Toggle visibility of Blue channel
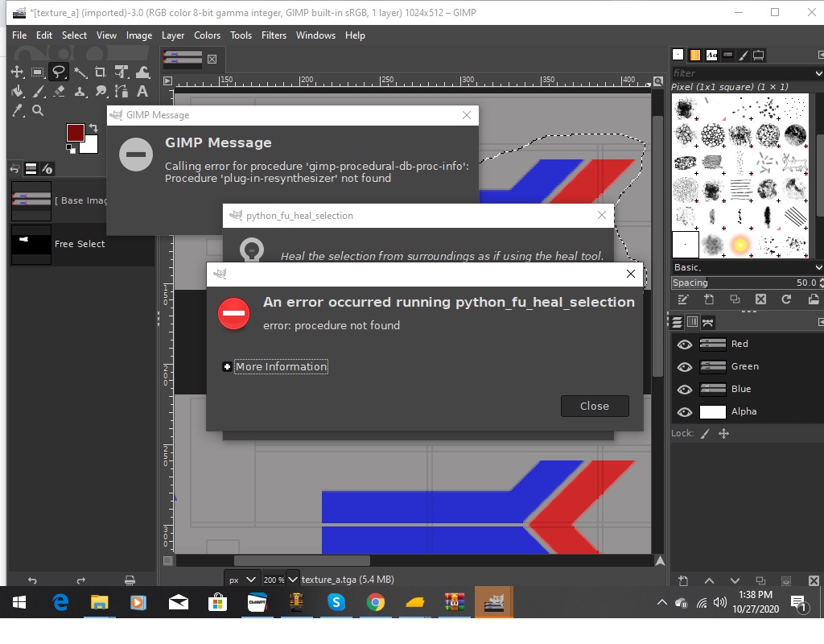This screenshot has width=824, height=644. tap(684, 390)
